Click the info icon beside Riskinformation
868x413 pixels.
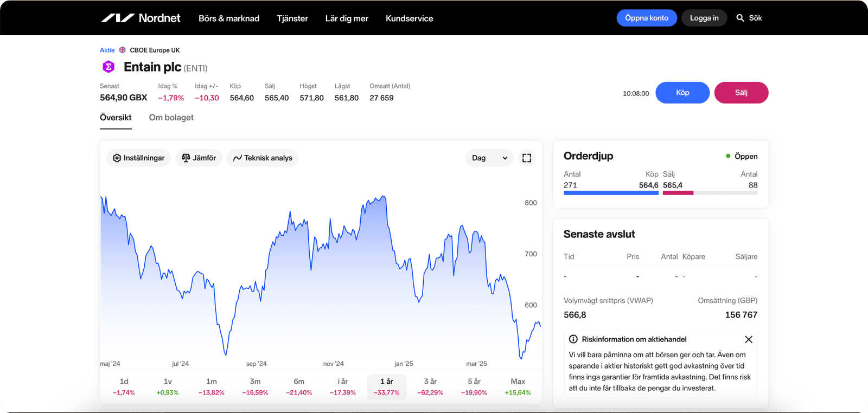pos(573,339)
